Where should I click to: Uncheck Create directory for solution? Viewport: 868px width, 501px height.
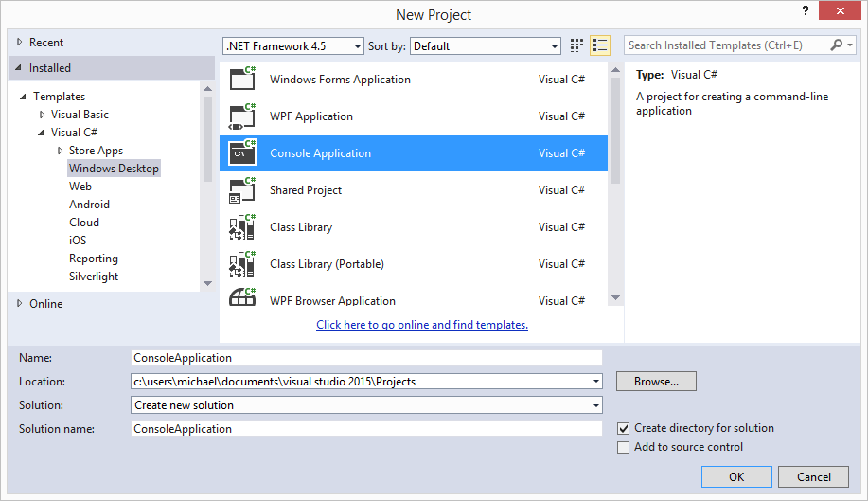pos(624,428)
